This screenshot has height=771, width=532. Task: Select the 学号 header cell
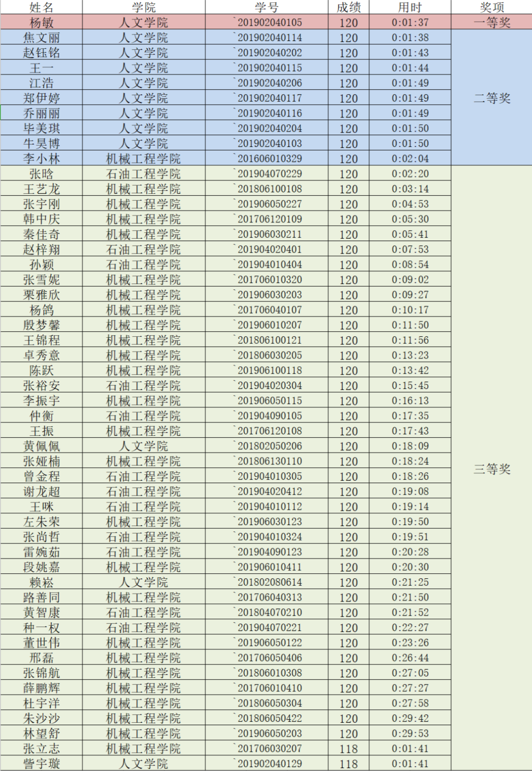[x=266, y=7]
